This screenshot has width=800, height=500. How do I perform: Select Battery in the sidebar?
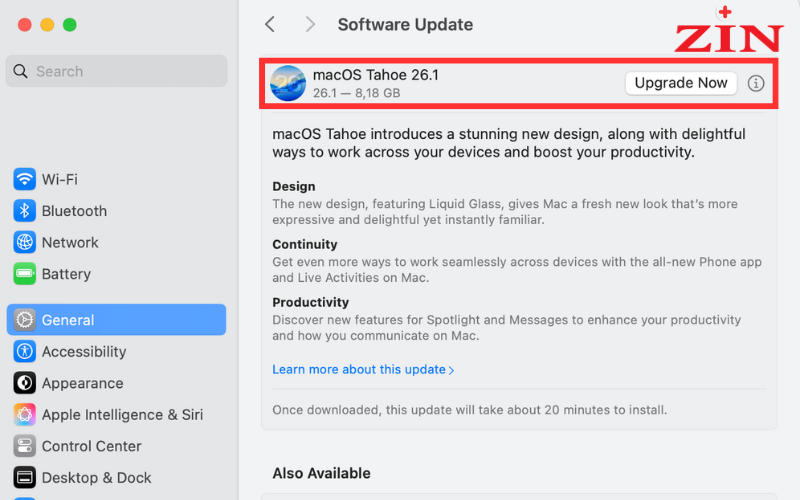tap(116, 274)
